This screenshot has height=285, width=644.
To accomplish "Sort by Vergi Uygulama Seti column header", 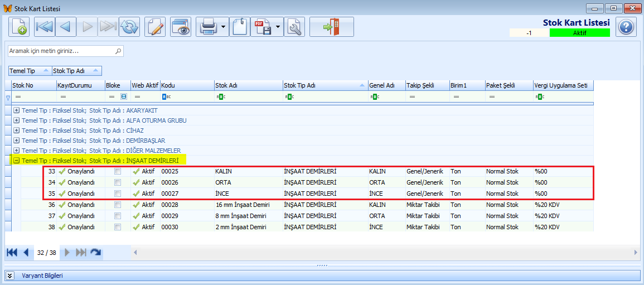I will tap(564, 85).
